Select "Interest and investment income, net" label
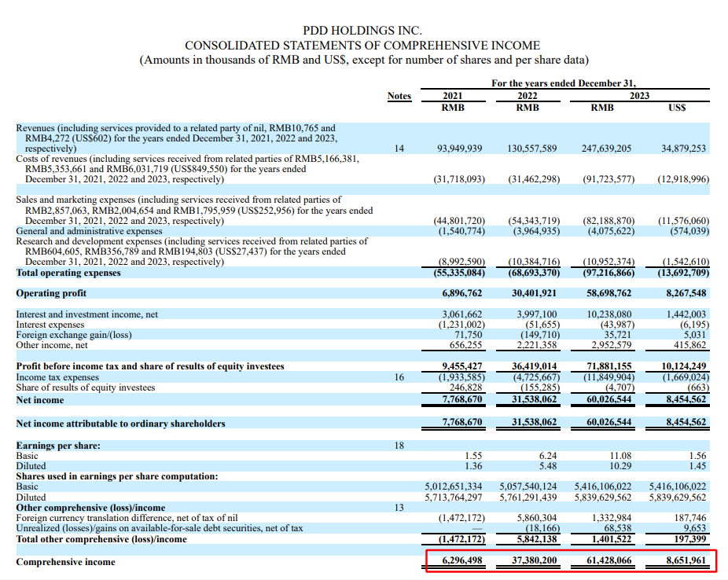The image size is (728, 580). tap(86, 314)
